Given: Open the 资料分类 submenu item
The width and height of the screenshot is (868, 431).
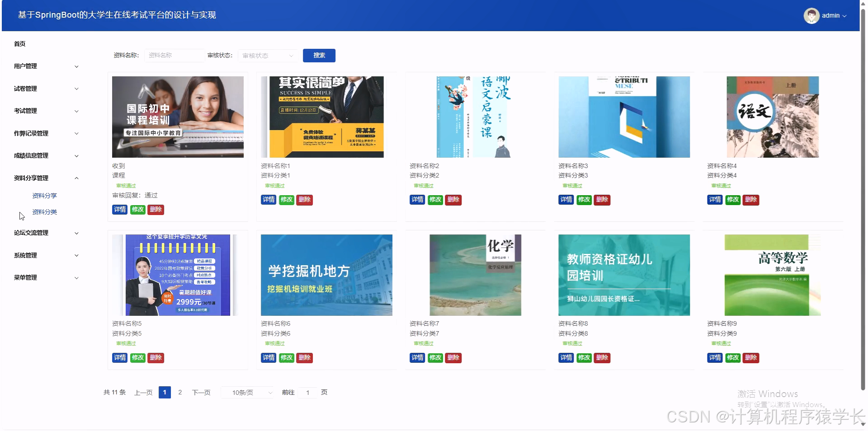Looking at the screenshot, I should coord(44,212).
